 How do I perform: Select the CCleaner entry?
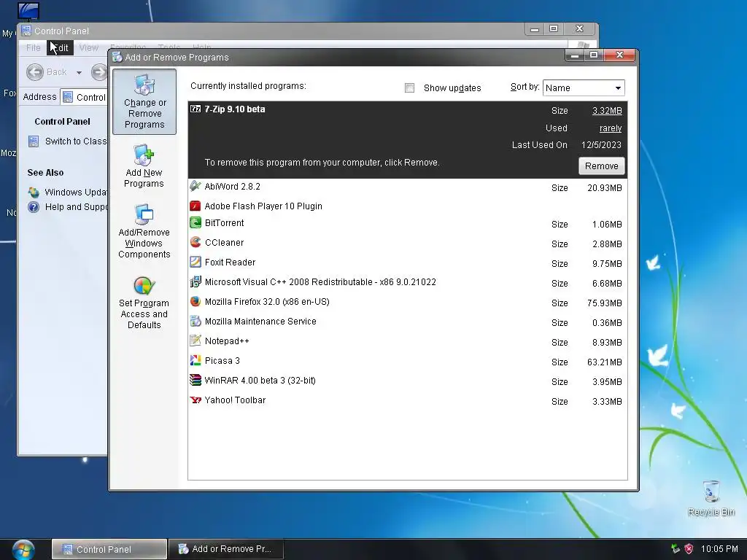click(408, 243)
